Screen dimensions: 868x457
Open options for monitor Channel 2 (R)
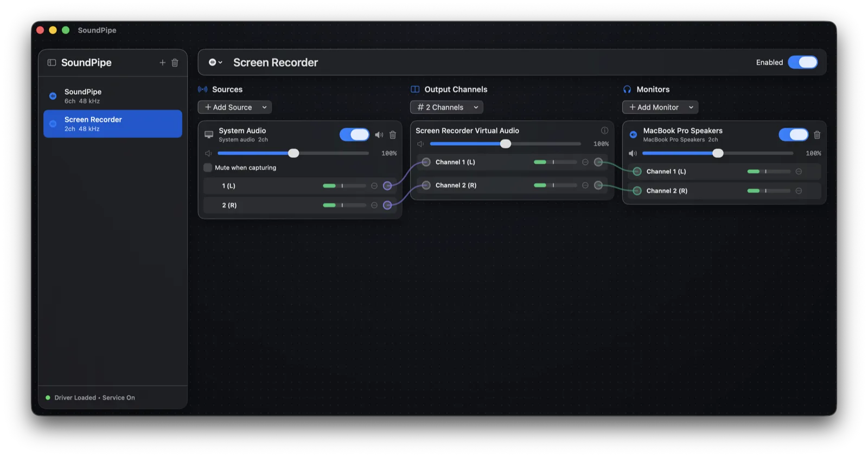coord(799,191)
